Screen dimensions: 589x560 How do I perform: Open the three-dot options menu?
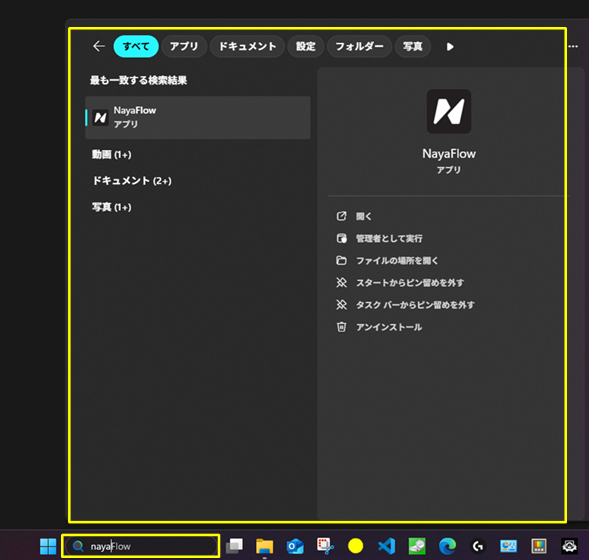[573, 47]
